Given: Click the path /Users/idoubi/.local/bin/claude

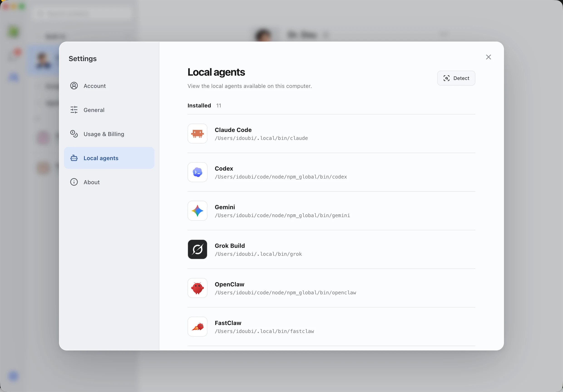Looking at the screenshot, I should (x=261, y=138).
